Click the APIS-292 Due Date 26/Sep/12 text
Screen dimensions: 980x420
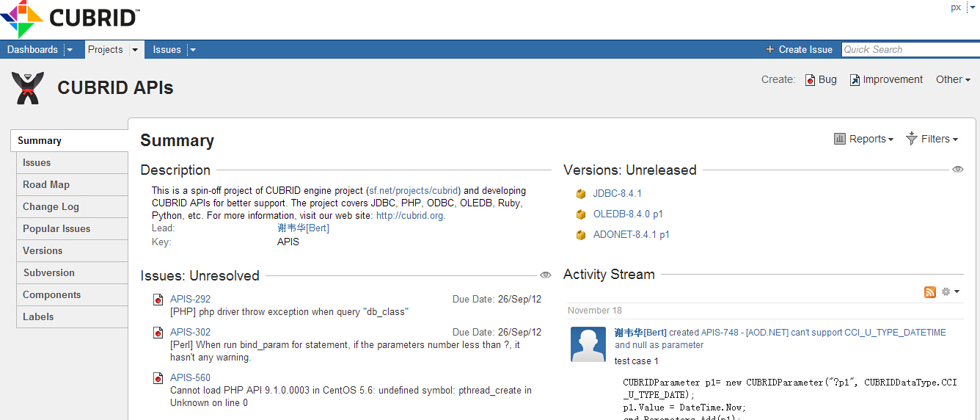click(x=497, y=300)
